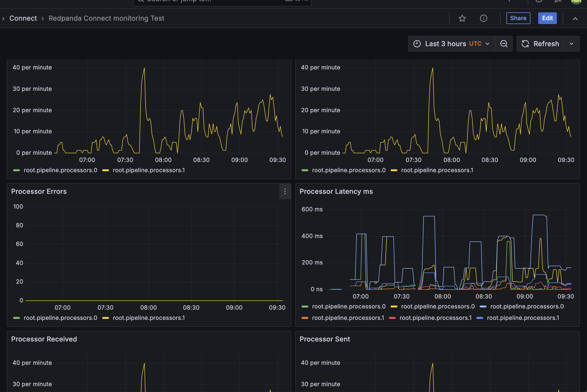Click the Processor Latency ms panel title
Viewport: 587px width, 392px height.
coord(336,191)
